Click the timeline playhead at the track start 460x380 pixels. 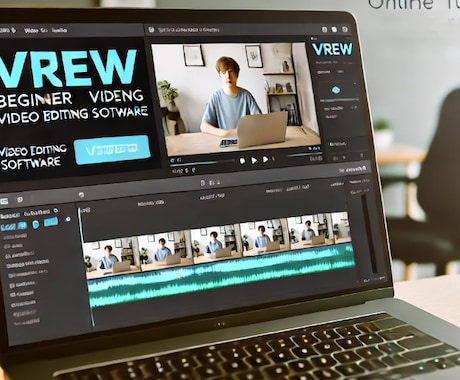86,267
